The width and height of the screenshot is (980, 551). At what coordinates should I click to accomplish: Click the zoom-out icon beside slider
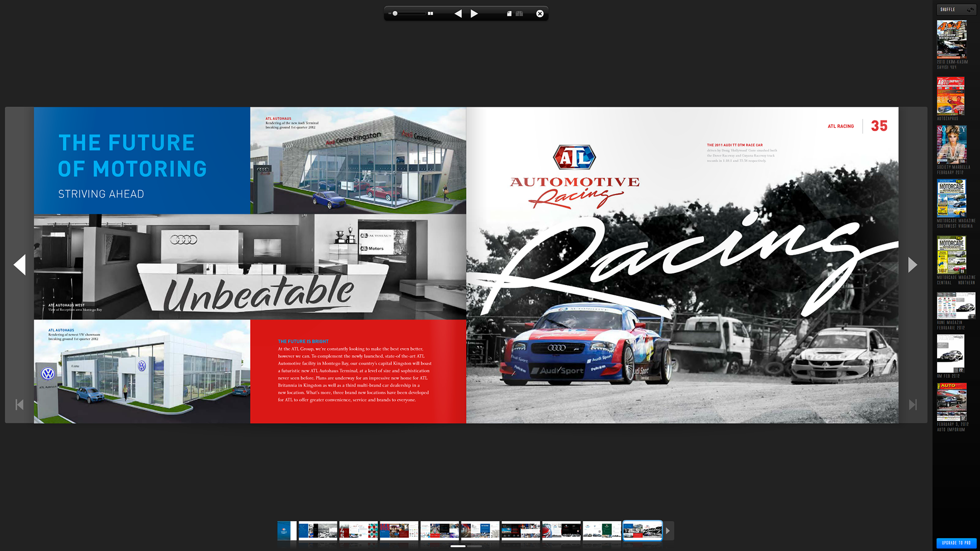pyautogui.click(x=389, y=14)
